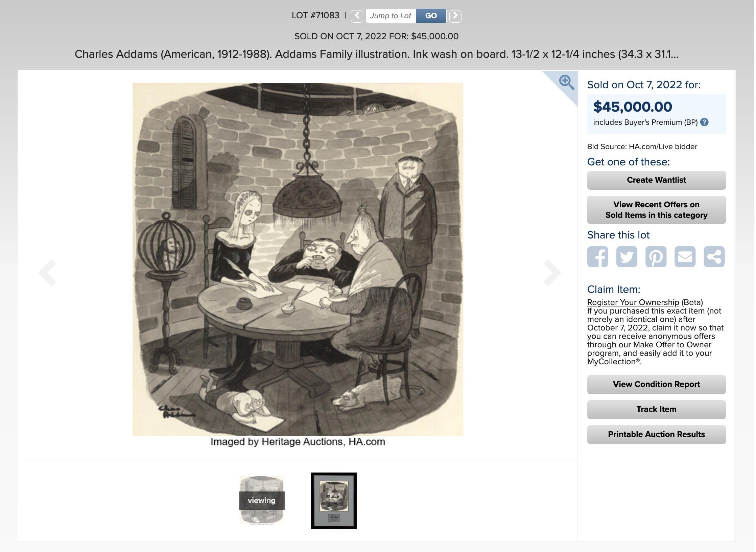Click the Buyer's Premium help question icon
Viewport: 756px width, 552px height.
coord(704,122)
